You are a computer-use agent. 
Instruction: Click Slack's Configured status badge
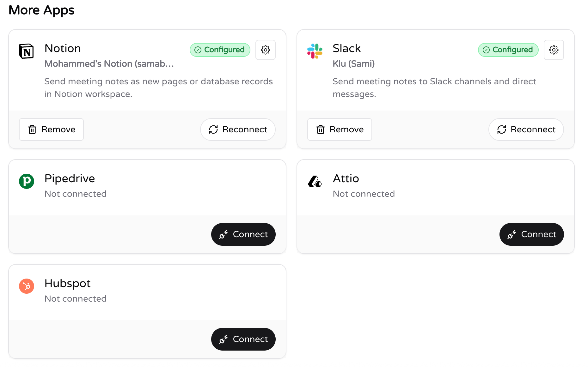(508, 50)
